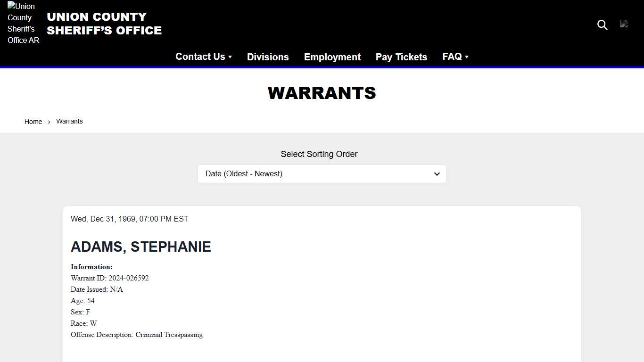Click the FAQ chevron indicator
The width and height of the screenshot is (644, 362).
click(x=466, y=57)
